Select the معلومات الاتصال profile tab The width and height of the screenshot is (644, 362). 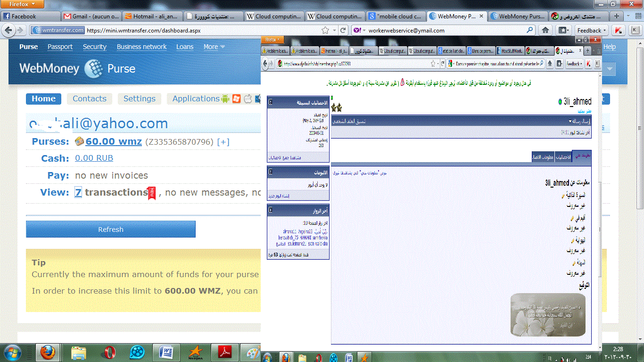542,157
